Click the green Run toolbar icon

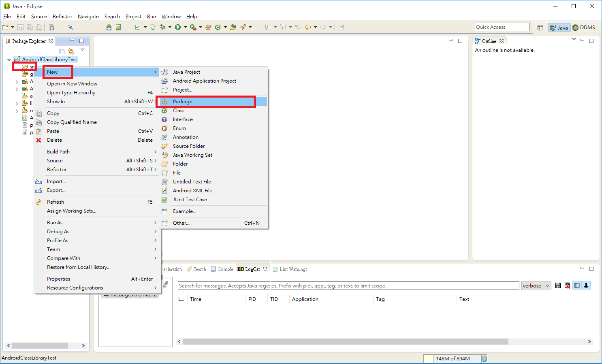[x=178, y=27]
